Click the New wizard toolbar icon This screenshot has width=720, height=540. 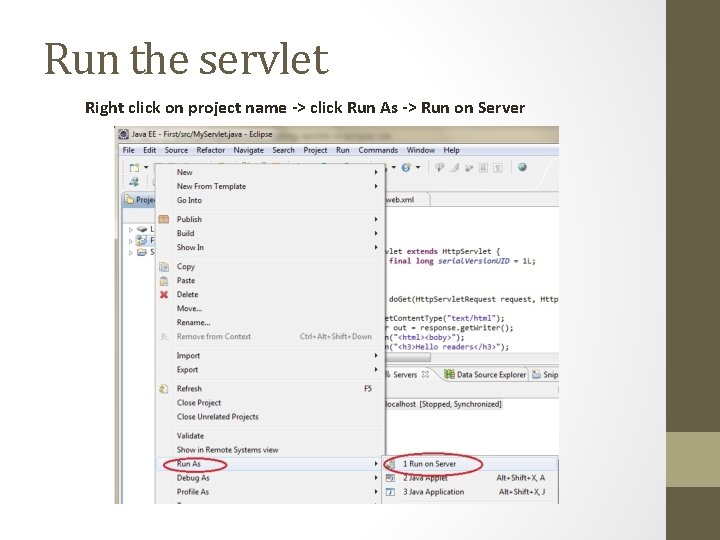pos(134,168)
